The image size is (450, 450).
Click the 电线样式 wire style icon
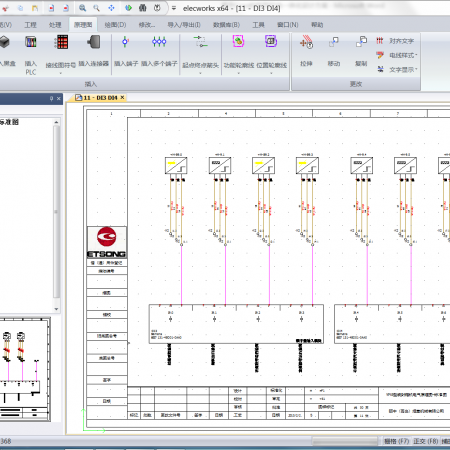click(380, 55)
